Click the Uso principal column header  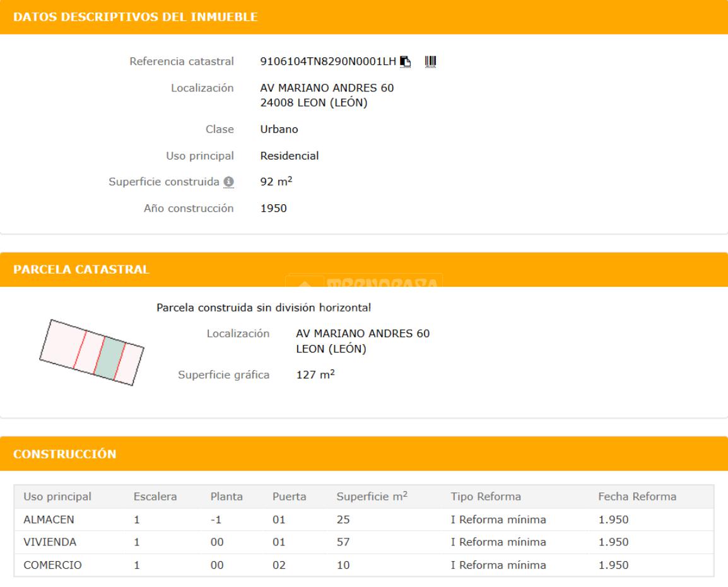[x=57, y=497]
